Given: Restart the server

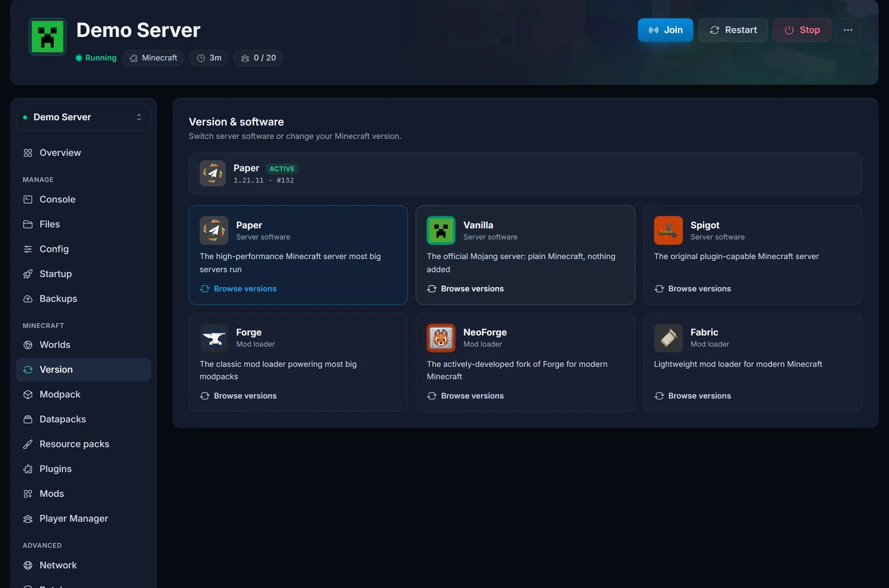Looking at the screenshot, I should pos(733,30).
